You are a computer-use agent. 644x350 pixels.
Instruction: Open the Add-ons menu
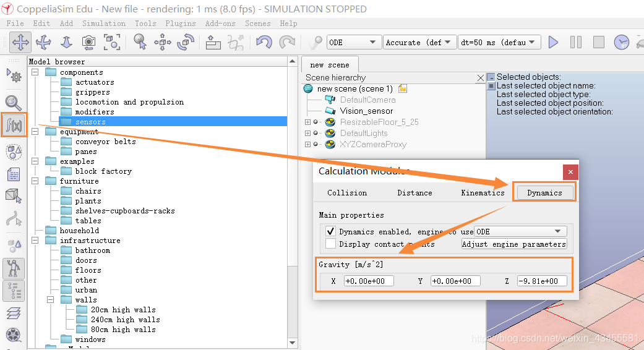(220, 23)
